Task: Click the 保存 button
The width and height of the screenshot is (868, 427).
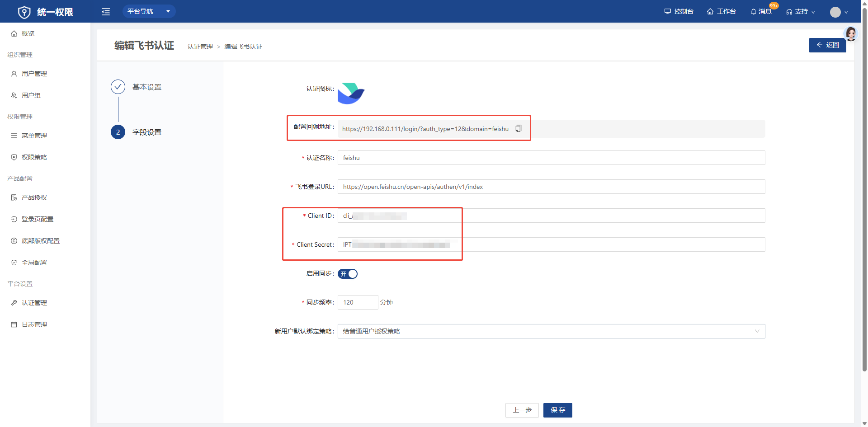Action: (x=557, y=410)
